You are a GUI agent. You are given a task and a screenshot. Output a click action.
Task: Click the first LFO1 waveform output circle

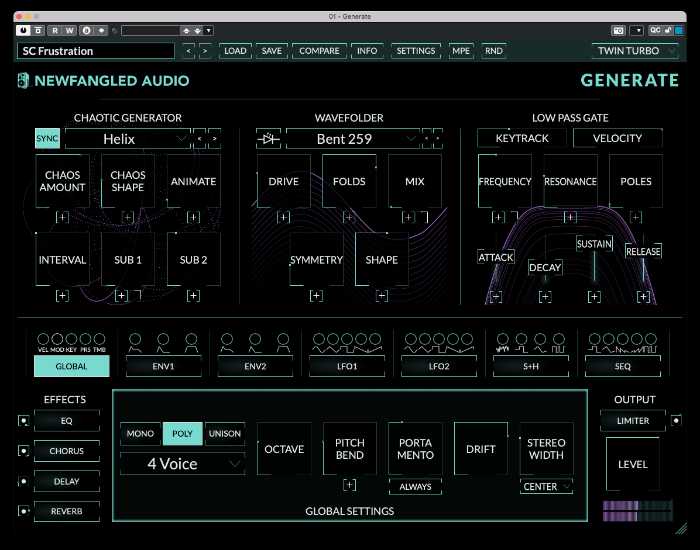[x=319, y=339]
